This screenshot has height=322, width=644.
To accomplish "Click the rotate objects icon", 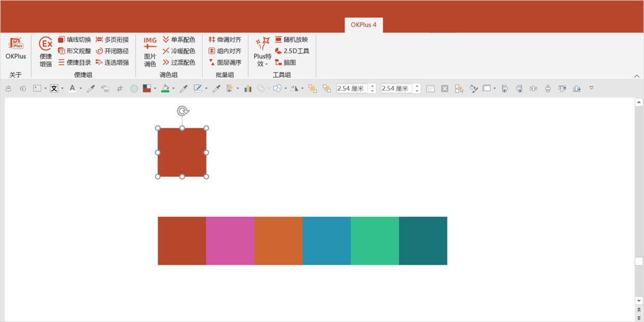I will (296, 88).
